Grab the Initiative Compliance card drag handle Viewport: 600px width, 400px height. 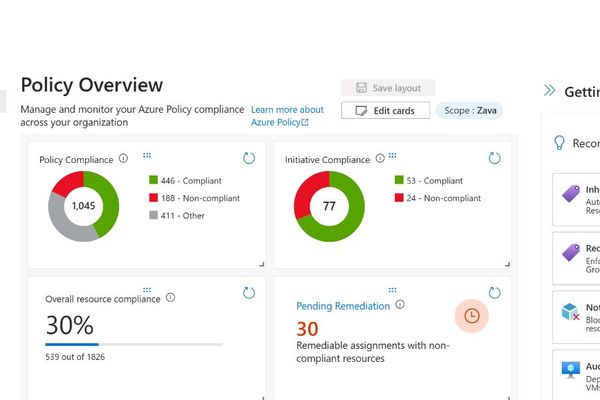(x=393, y=155)
